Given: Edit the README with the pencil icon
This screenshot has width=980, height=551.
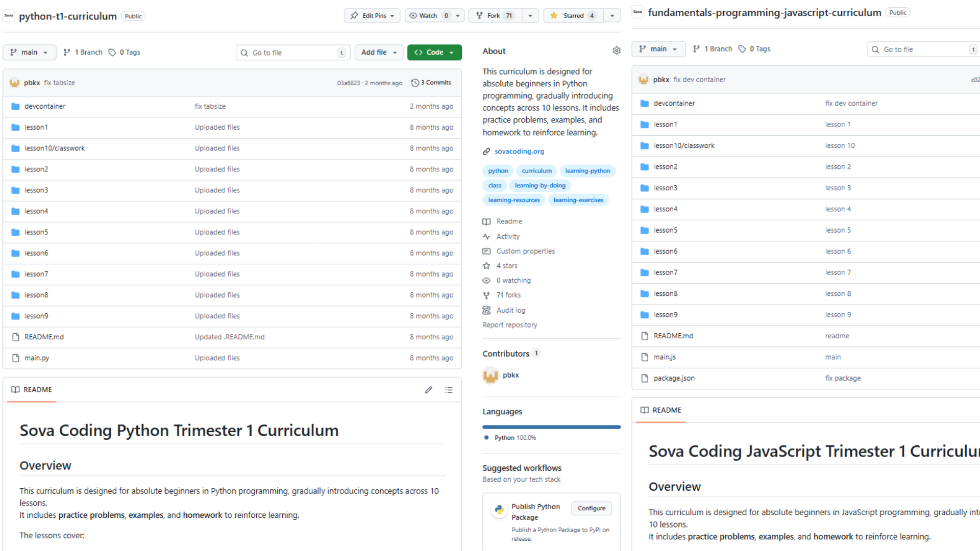Looking at the screenshot, I should point(428,389).
